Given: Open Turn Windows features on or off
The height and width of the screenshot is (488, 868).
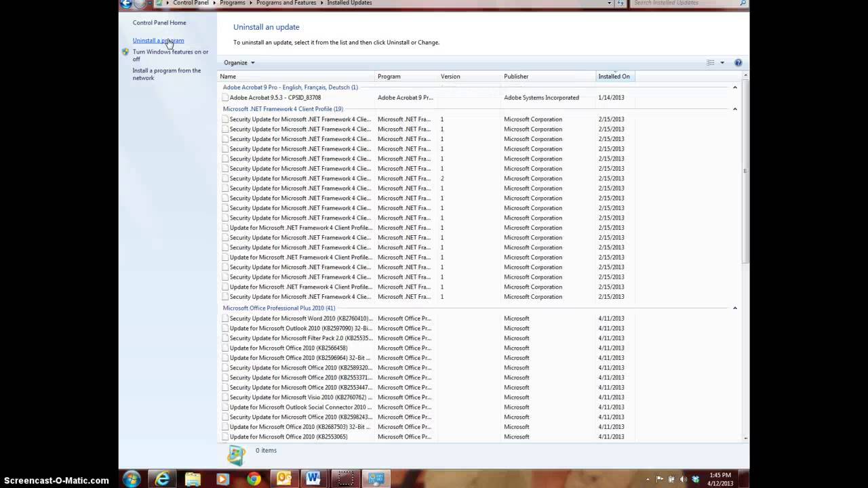Looking at the screenshot, I should coord(170,56).
